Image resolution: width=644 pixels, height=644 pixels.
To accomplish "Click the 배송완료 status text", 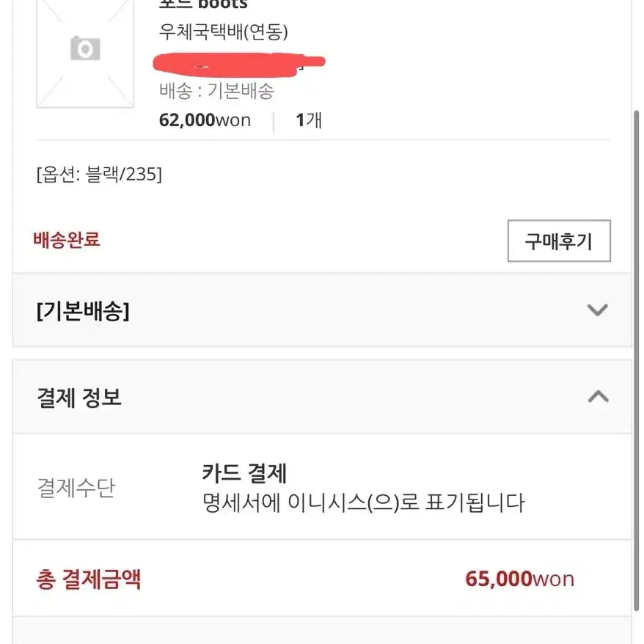I will pos(67,239).
